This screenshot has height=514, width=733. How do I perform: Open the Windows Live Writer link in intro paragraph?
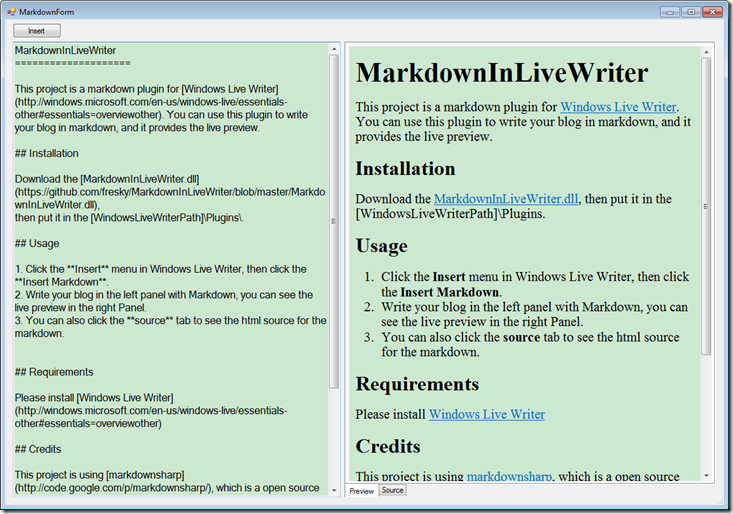click(618, 107)
